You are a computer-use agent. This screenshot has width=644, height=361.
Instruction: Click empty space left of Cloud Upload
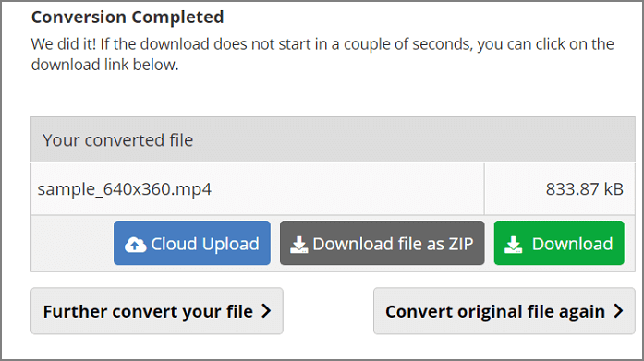[x=72, y=243]
